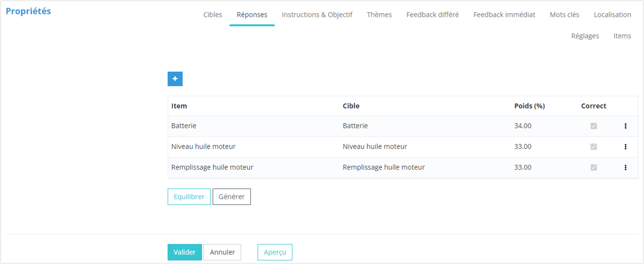Select the Feedback différé tab
Screen dimensions: 644x264
(x=432, y=15)
